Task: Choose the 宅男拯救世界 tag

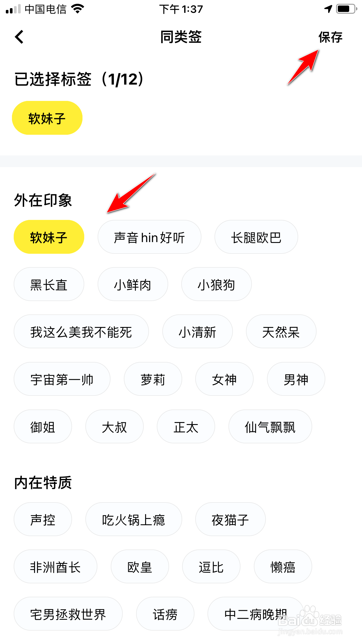Action: click(x=68, y=614)
